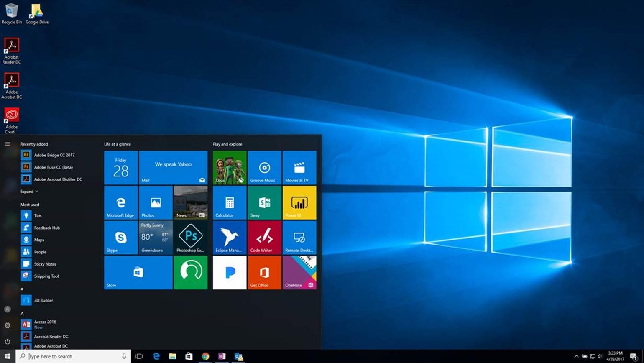
Task: Select the Adobe Creative Cloud desktop shortcut
Action: (12, 120)
